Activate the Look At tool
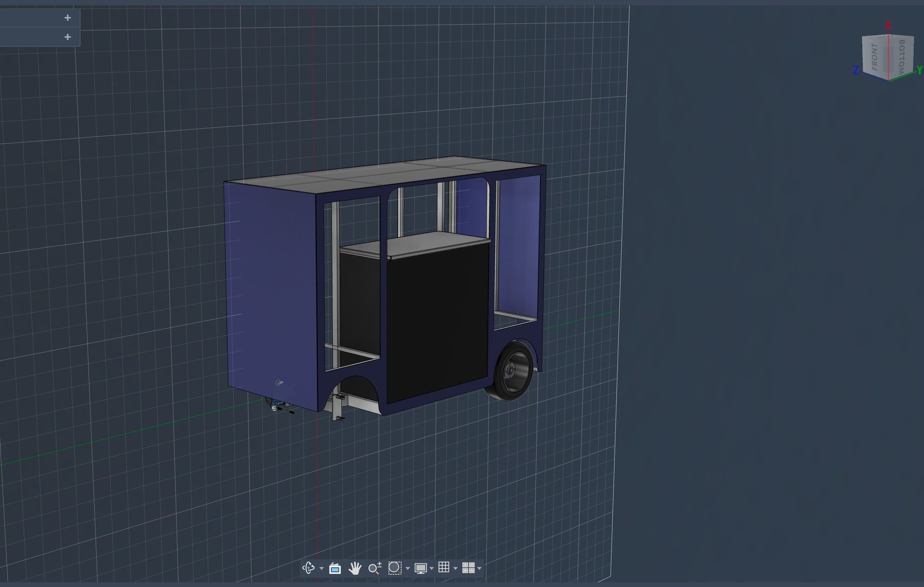The height and width of the screenshot is (587, 924). 335,568
